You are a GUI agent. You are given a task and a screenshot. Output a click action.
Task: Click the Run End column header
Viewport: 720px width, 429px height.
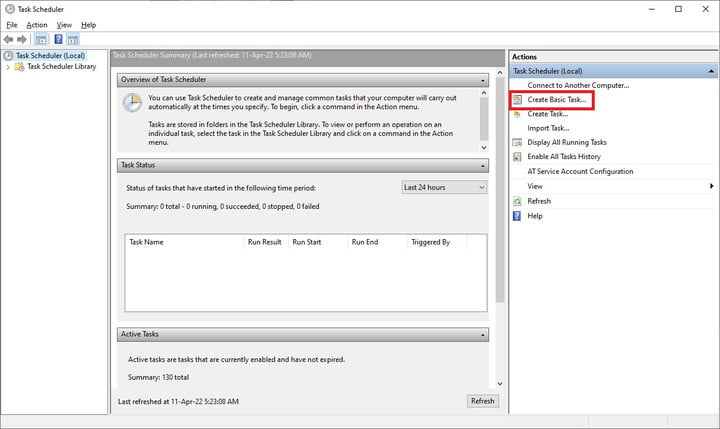pos(377,242)
